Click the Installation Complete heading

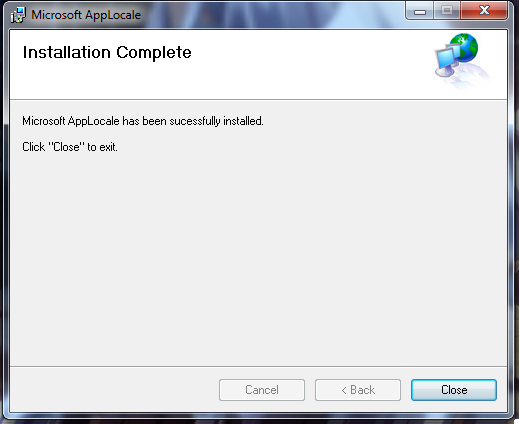[x=107, y=53]
